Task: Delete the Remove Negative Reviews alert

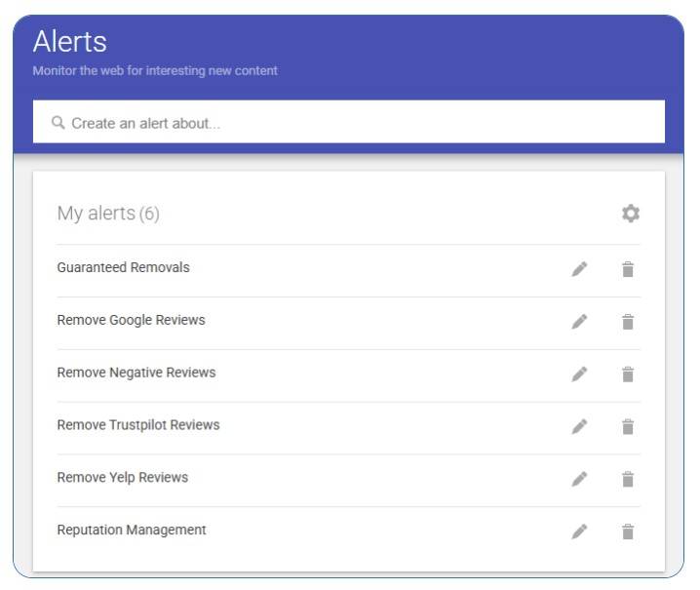Action: pyautogui.click(x=628, y=374)
